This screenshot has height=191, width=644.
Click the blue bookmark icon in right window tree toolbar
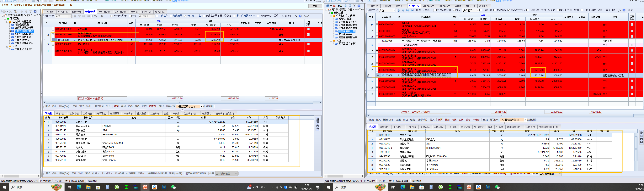click(359, 6)
